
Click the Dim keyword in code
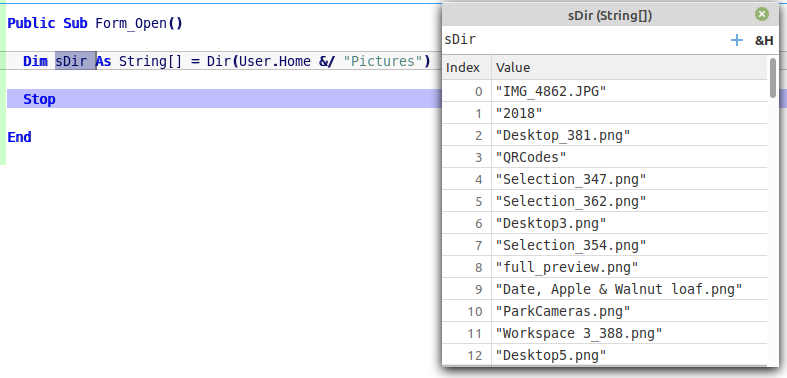pyautogui.click(x=35, y=61)
